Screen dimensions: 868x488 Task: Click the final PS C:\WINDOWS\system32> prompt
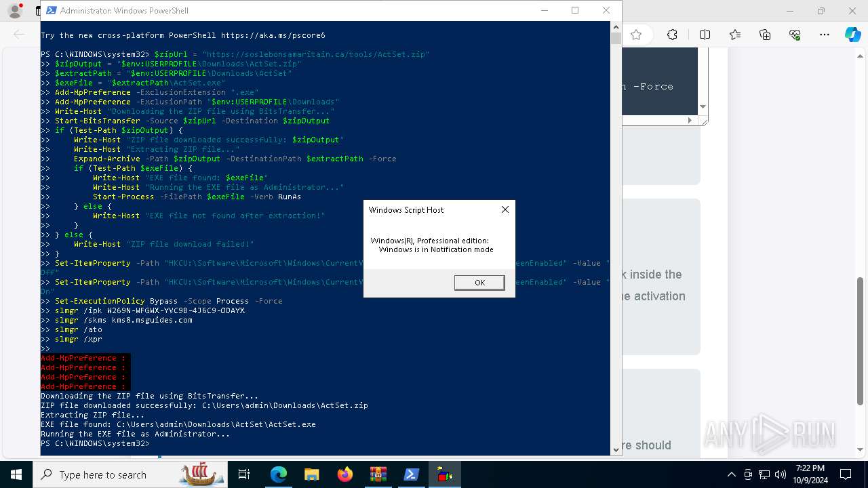pyautogui.click(x=95, y=443)
